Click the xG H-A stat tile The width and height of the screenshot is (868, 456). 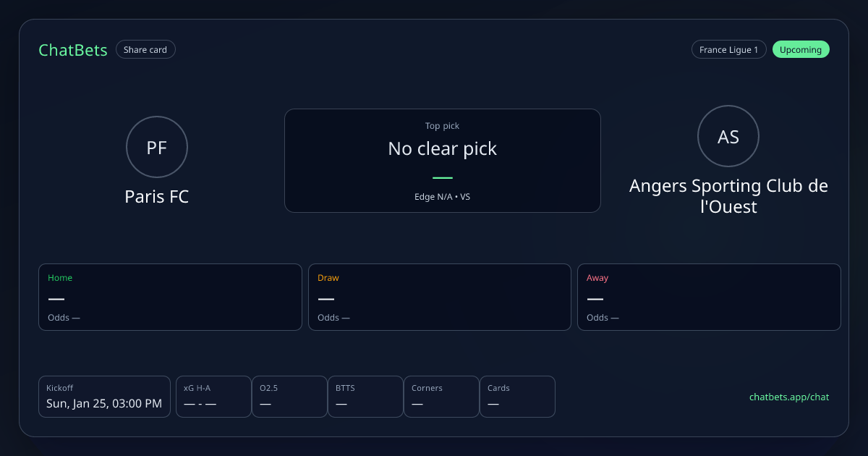213,397
